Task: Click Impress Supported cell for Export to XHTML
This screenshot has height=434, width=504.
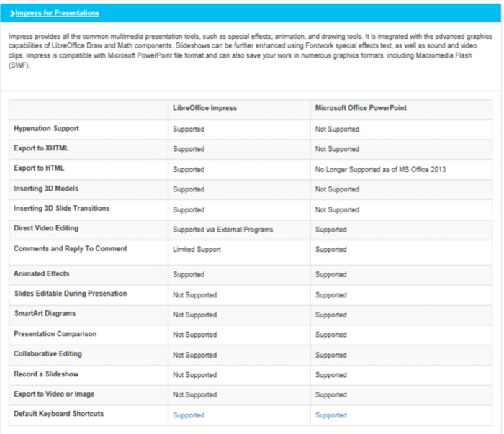Action: [x=189, y=149]
